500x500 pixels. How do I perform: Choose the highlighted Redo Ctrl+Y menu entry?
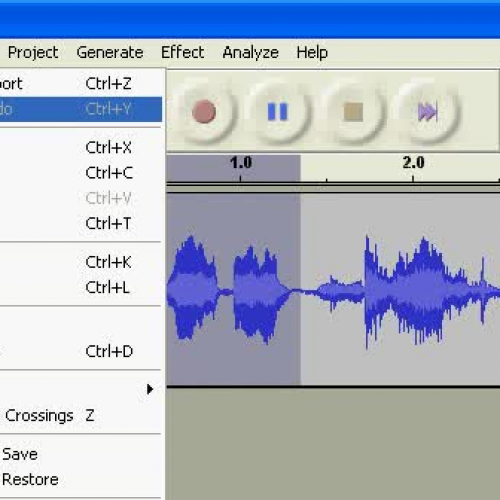(81, 109)
